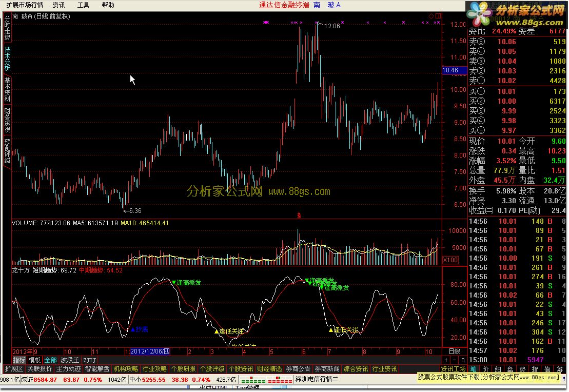The image size is (569, 392).
Task: Click the 卖① 10.02 ask row
Action: coord(517,81)
